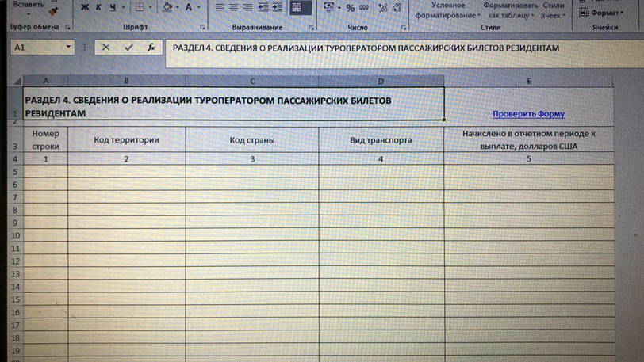
Task: Cancel the formula bar entry
Action: (105, 48)
